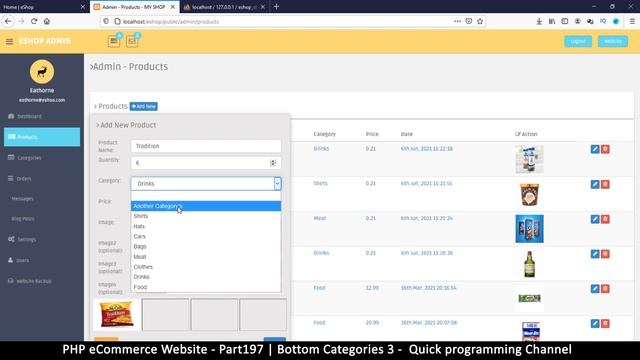Image resolution: width=640 pixels, height=360 pixels.
Task: Click the ice cream cup product thumbnail
Action: pos(529,194)
